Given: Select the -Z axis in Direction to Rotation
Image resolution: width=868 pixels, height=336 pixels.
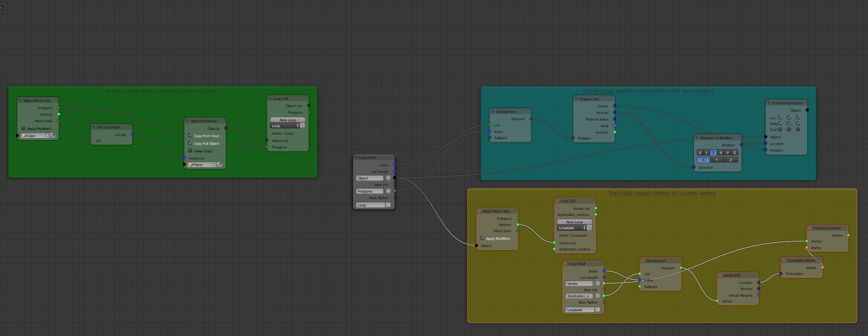Looking at the screenshot, I should click(x=734, y=153).
